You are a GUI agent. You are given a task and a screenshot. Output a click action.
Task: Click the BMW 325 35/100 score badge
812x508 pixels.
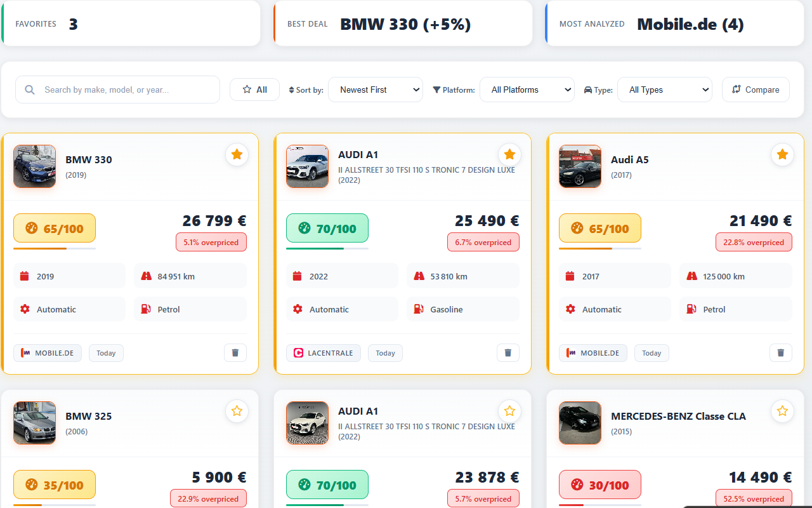pyautogui.click(x=55, y=485)
